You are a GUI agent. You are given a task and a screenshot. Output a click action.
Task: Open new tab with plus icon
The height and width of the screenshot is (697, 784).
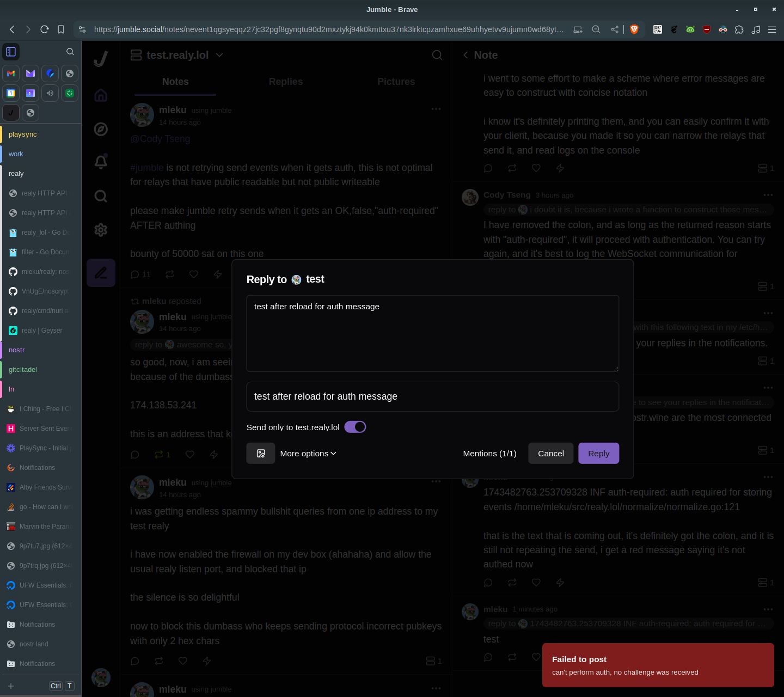coord(11,686)
